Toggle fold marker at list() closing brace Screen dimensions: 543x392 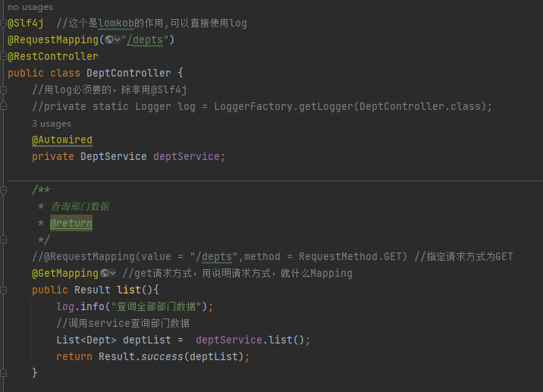(x=4, y=373)
